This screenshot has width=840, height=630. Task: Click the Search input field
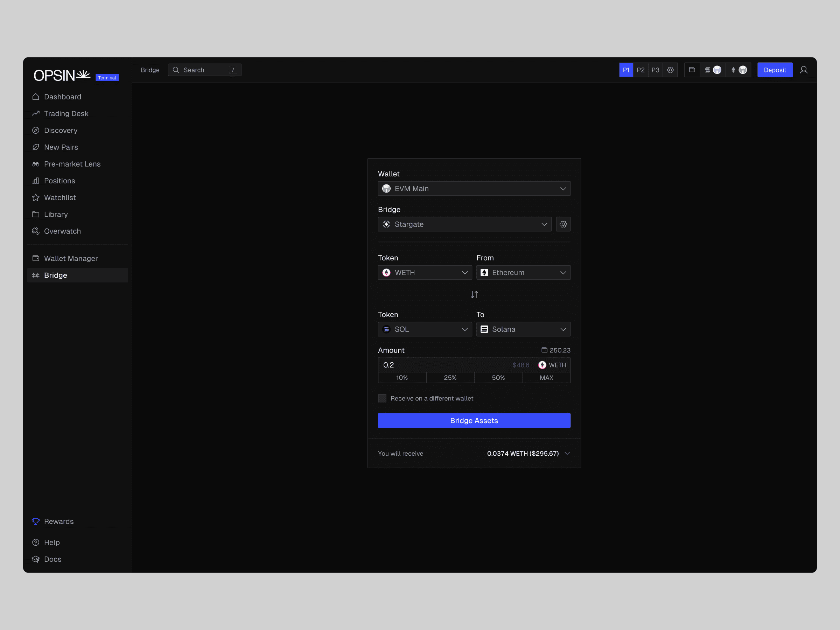pyautogui.click(x=205, y=70)
